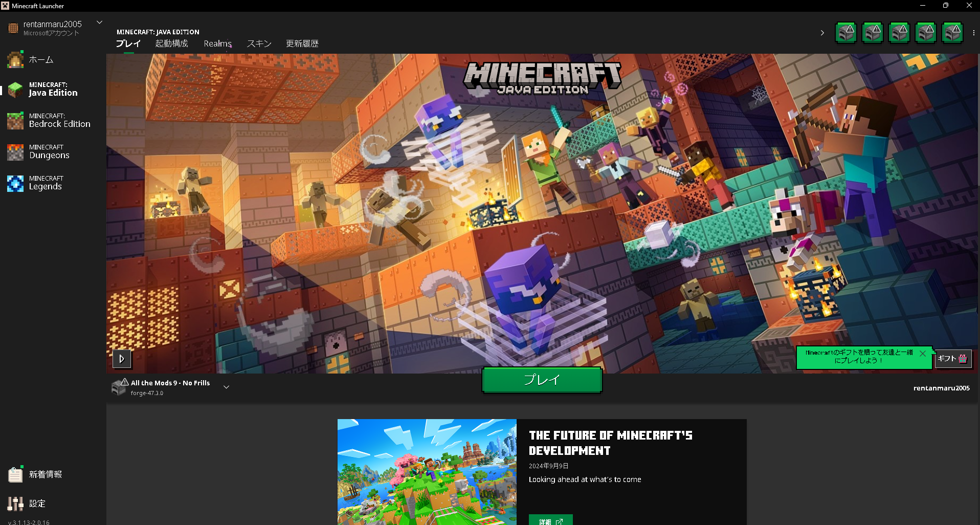980x525 pixels.
Task: Switch to the 起動構成 installations tab
Action: (x=172, y=44)
